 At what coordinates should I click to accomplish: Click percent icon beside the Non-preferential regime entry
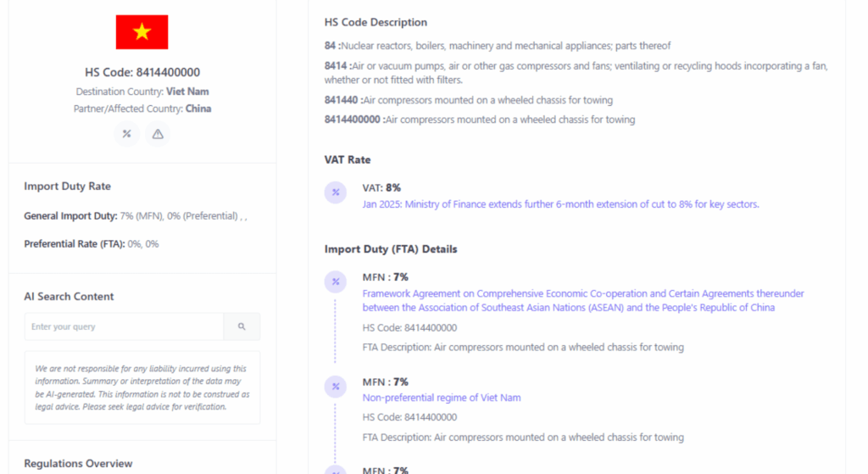click(x=336, y=387)
